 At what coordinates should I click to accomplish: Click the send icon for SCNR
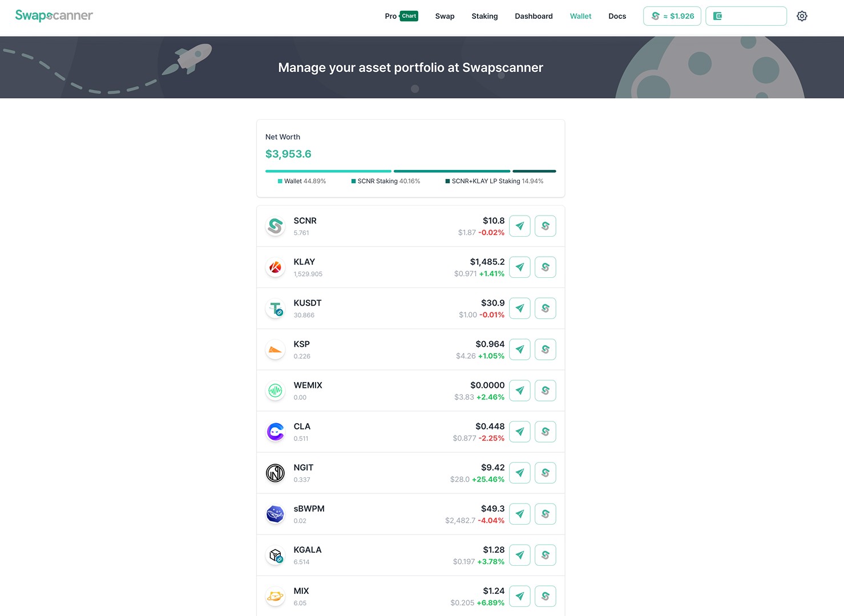point(520,226)
